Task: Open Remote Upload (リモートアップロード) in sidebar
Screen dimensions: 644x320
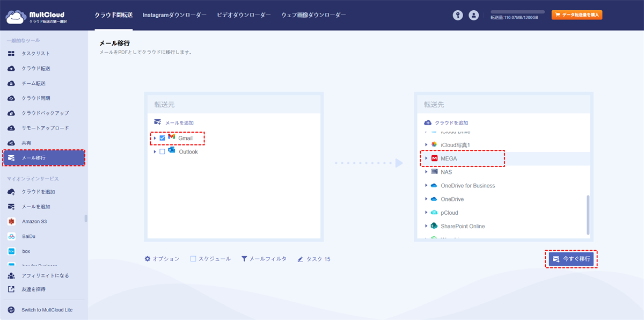Action: (x=44, y=128)
